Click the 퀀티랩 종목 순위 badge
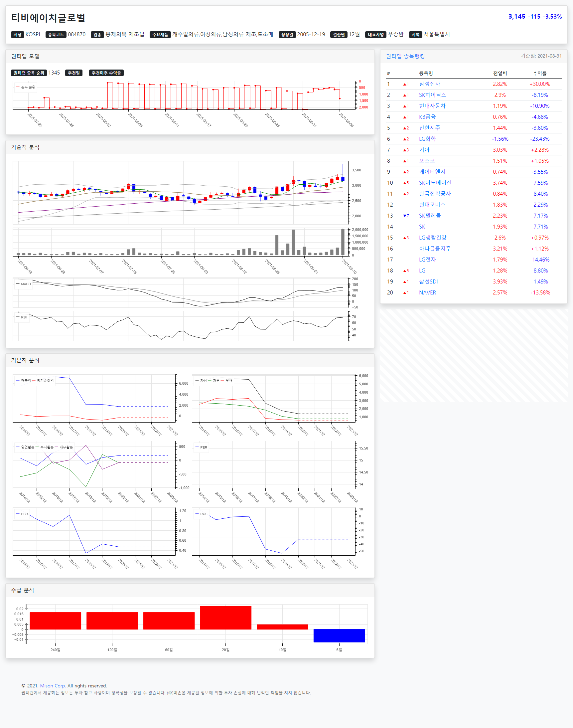The image size is (573, 728). click(29, 73)
